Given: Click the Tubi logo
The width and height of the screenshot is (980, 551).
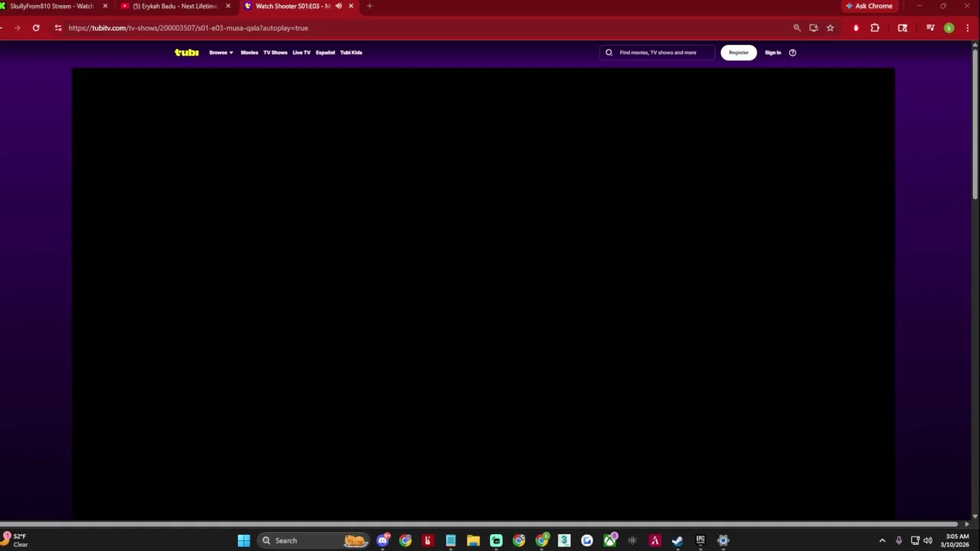Looking at the screenshot, I should [x=186, y=53].
